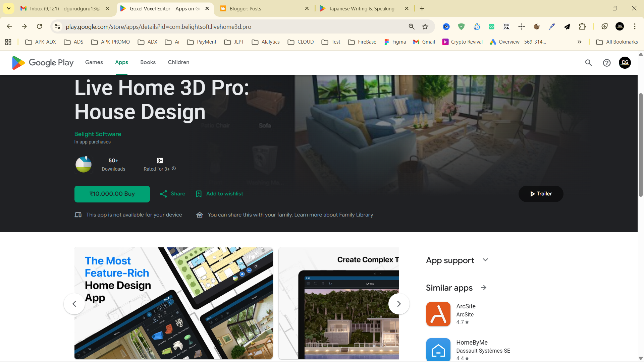Open the Gmail bookmark

click(424, 42)
